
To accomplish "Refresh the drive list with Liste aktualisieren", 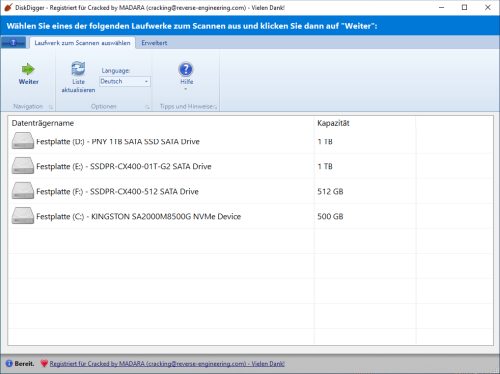I will tap(78, 77).
